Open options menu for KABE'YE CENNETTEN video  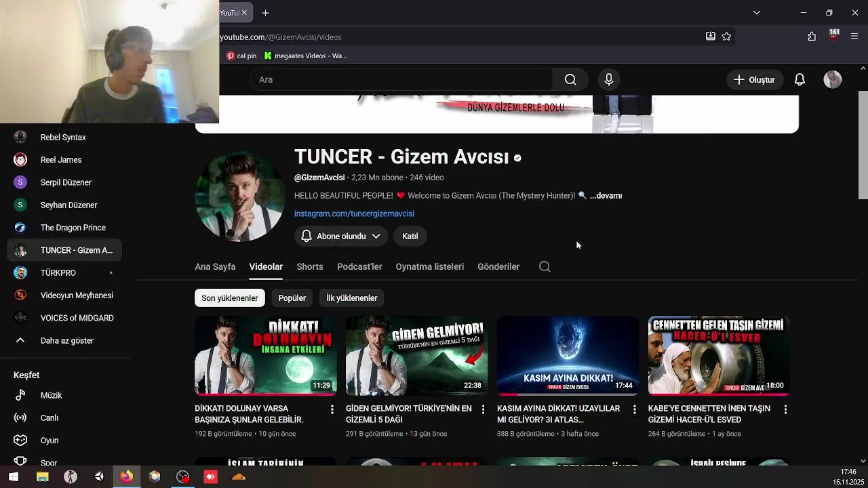pos(785,409)
